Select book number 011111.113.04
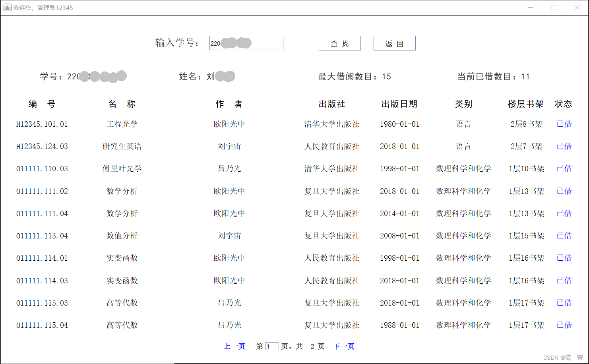Image resolution: width=589 pixels, height=364 pixels. pyautogui.click(x=42, y=236)
